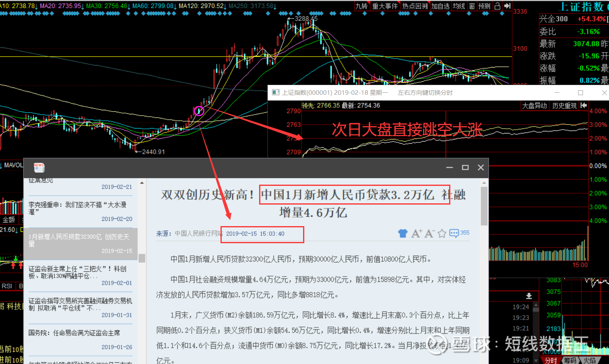This screenshot has height=364, width=609.
Task: Decrease font size with A- icon
Action: 430,233
